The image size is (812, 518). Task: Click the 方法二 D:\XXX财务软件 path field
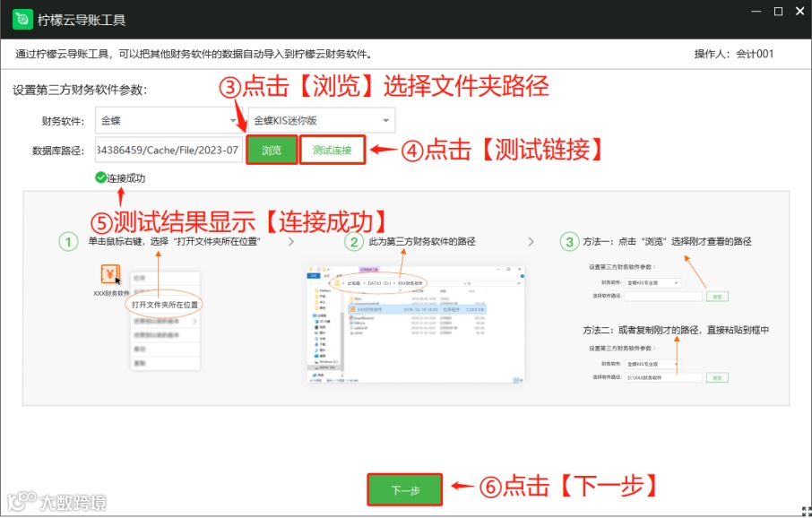[x=663, y=378]
